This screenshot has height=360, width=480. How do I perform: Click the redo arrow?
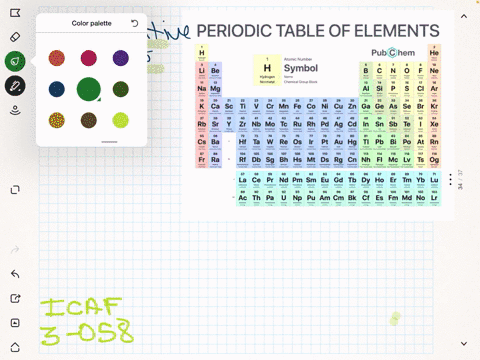click(x=15, y=249)
